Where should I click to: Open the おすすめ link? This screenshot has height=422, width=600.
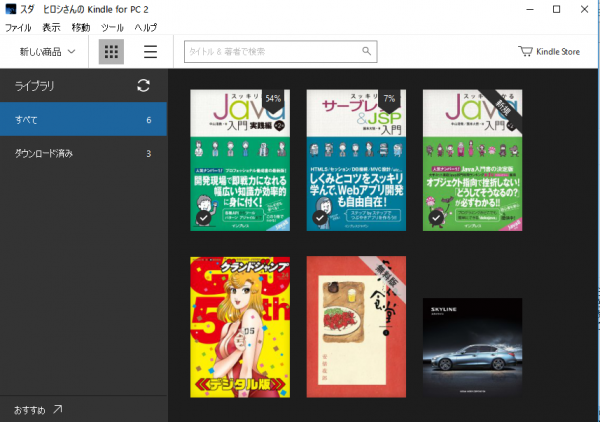[x=30, y=410]
